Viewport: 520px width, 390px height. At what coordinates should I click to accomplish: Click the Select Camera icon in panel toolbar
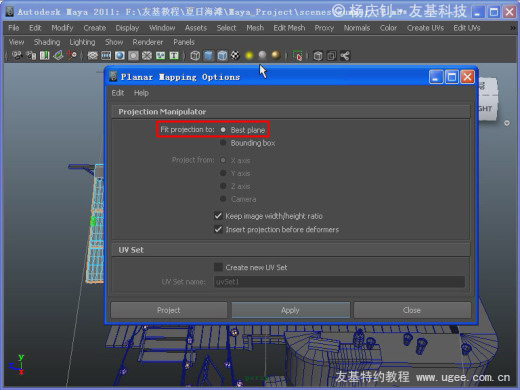click(x=17, y=55)
